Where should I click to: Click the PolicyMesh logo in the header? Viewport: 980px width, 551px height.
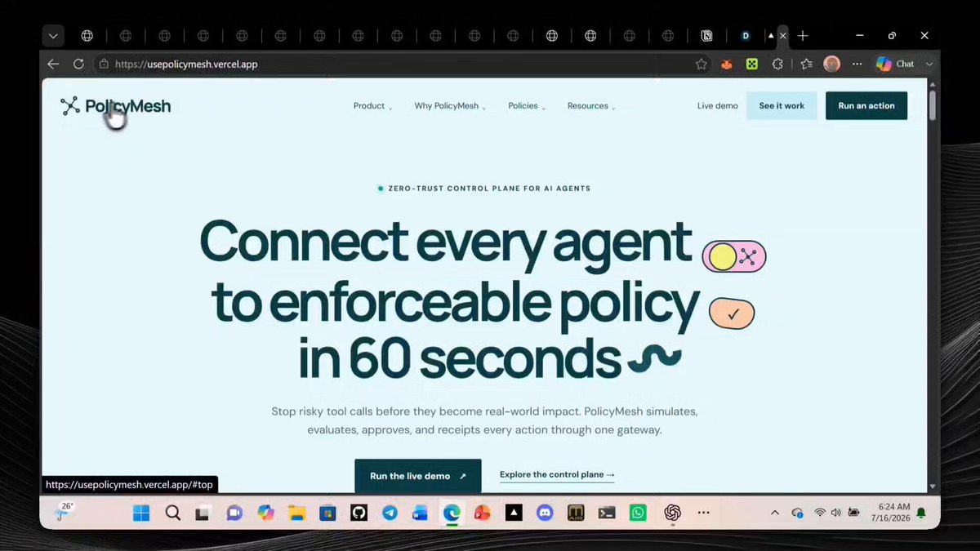click(x=115, y=105)
